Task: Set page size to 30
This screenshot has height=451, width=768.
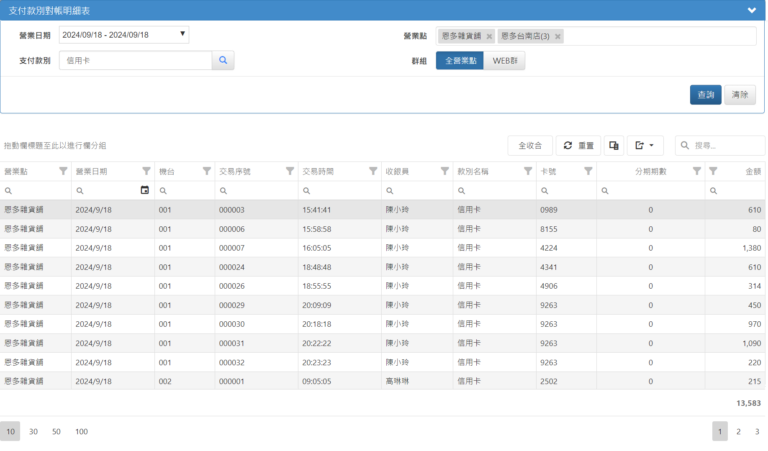Action: coord(33,431)
